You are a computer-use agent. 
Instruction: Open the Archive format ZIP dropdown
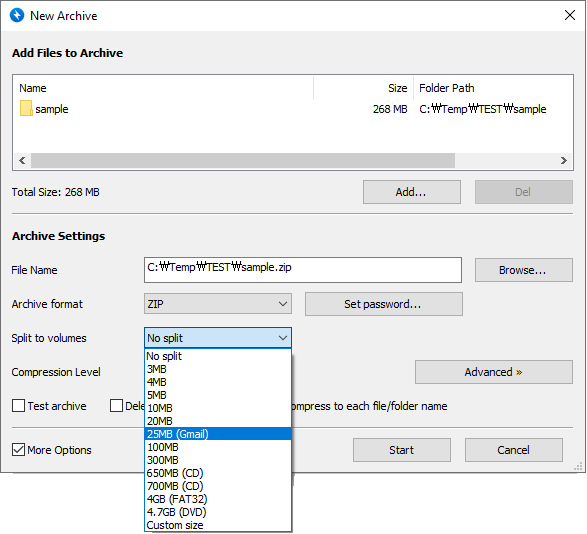coord(218,304)
